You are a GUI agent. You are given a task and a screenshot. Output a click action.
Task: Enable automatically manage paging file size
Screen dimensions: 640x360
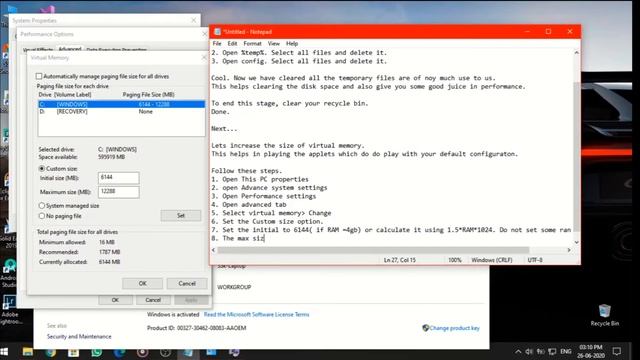39,76
